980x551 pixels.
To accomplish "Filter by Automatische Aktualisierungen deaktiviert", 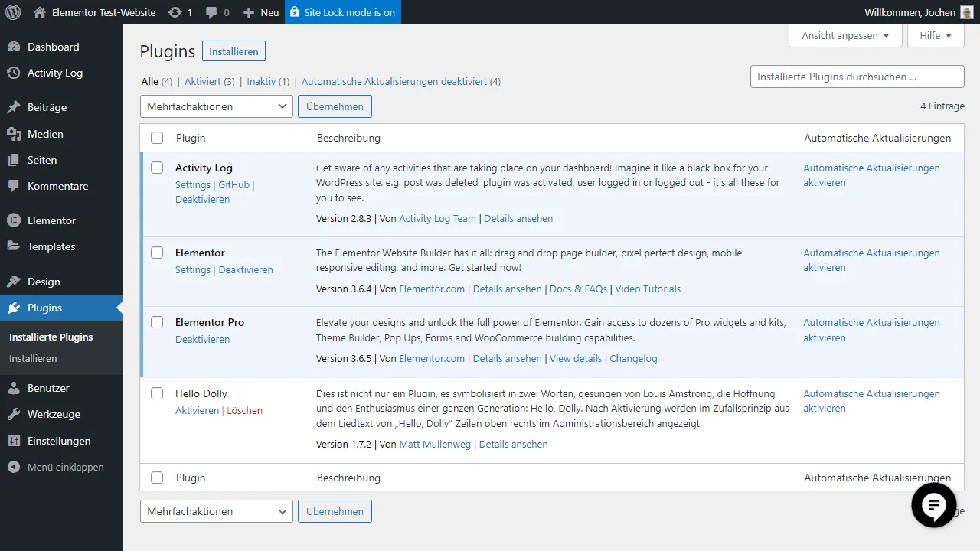I will (394, 81).
